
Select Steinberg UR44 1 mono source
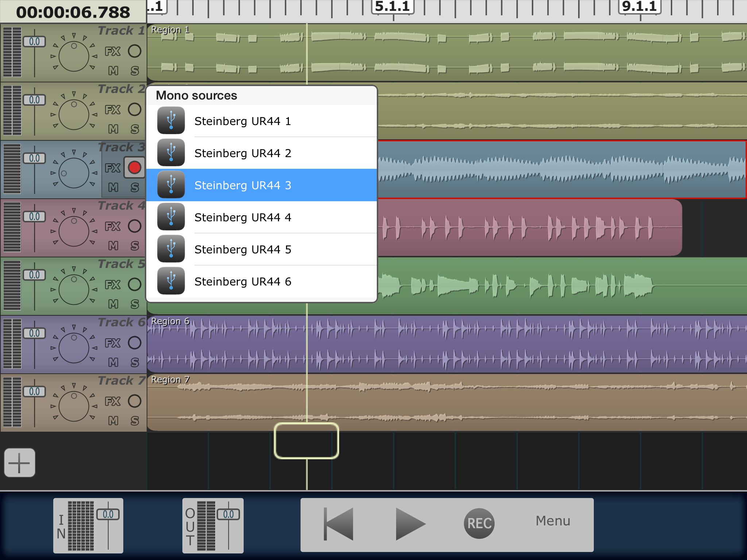click(x=262, y=121)
